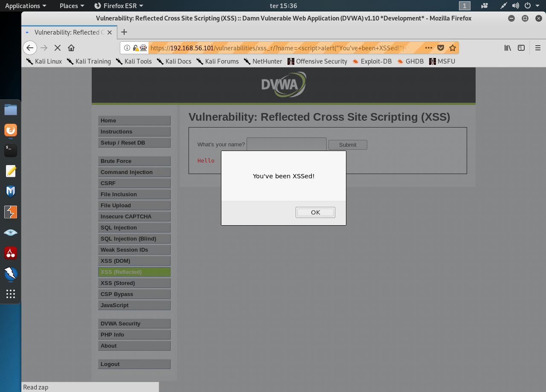Open Firefox hamburger menu

[537, 48]
